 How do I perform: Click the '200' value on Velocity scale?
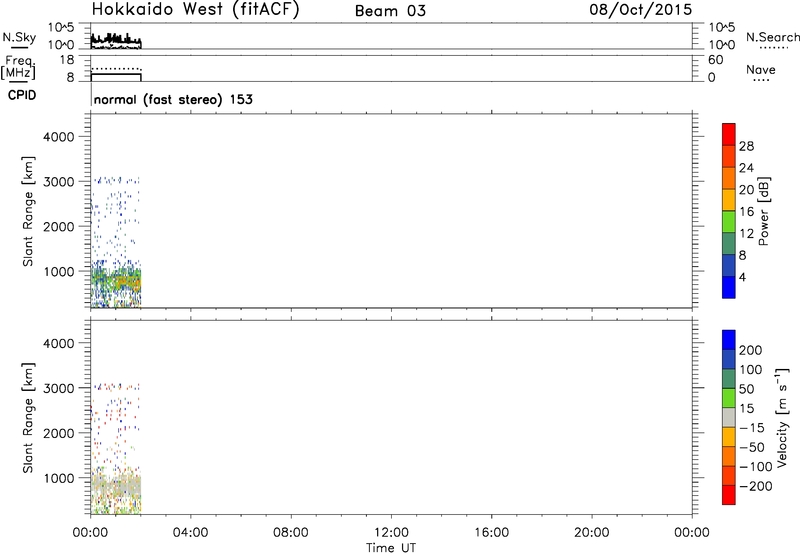pyautogui.click(x=751, y=350)
